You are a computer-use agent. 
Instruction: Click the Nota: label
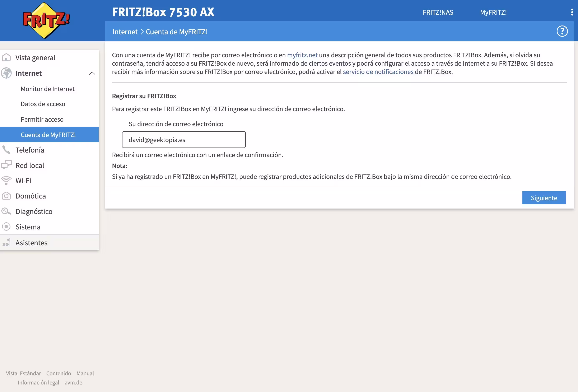120,166
